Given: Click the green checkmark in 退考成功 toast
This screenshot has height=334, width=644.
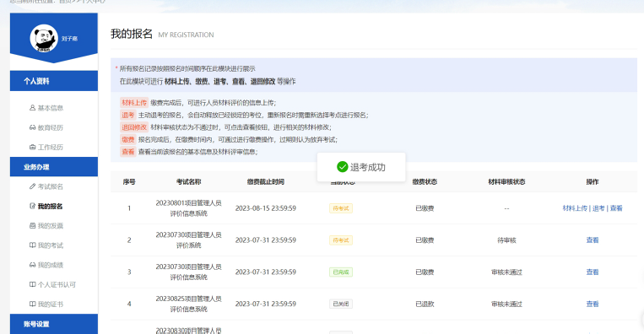Looking at the screenshot, I should click(342, 167).
